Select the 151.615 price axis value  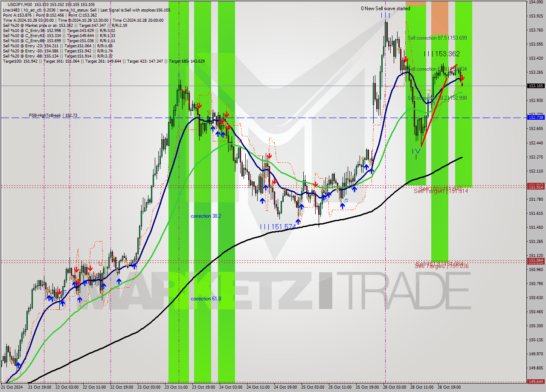pyautogui.click(x=536, y=213)
